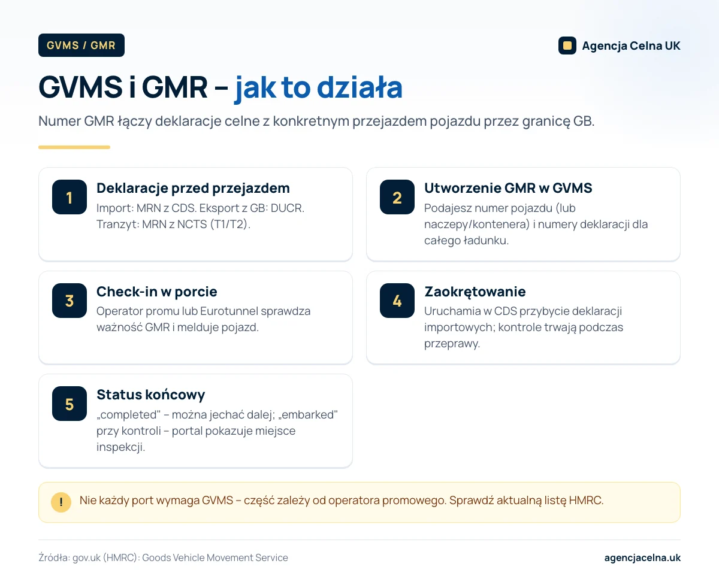Click the source line "Źródła: gov.uk (HMRC)"
The height and width of the screenshot is (588, 719).
163,557
